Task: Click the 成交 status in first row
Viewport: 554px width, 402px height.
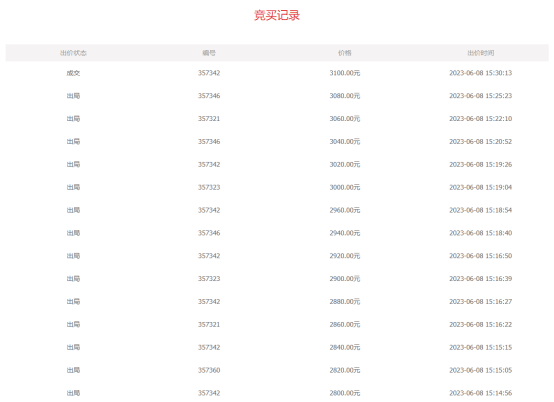Action: point(73,73)
